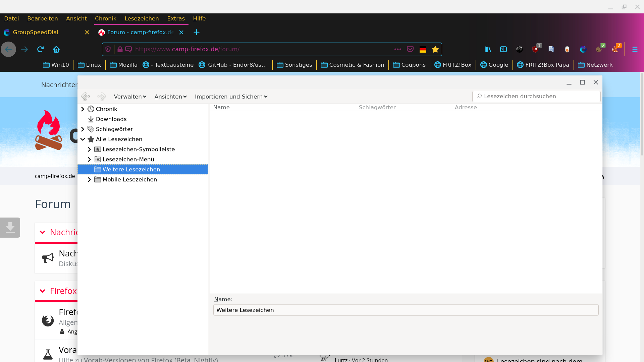Open the uBlock Origin extension icon

(x=535, y=49)
